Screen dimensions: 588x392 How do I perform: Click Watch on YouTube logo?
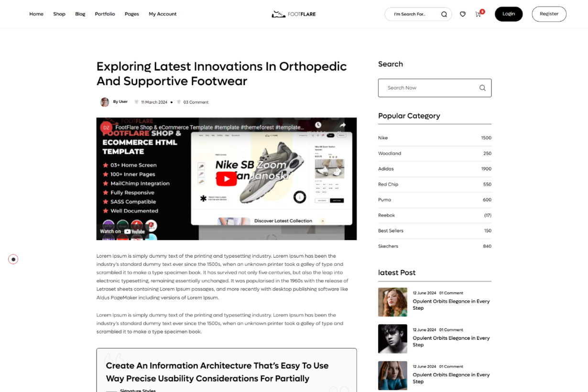coord(122,231)
